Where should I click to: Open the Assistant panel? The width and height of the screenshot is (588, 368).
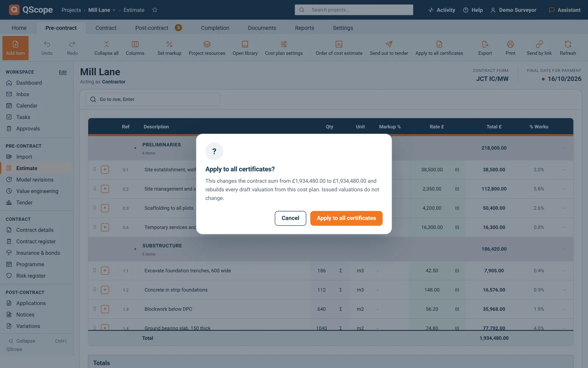[565, 10]
